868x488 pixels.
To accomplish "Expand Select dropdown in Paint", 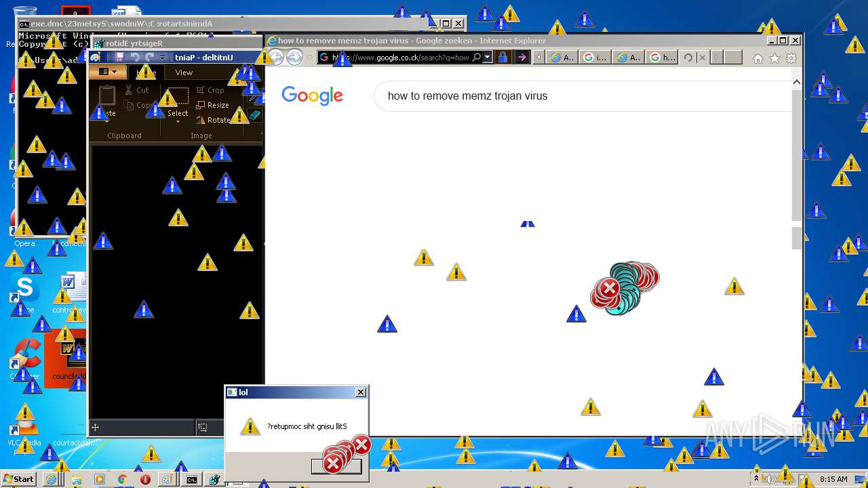I will tap(178, 121).
